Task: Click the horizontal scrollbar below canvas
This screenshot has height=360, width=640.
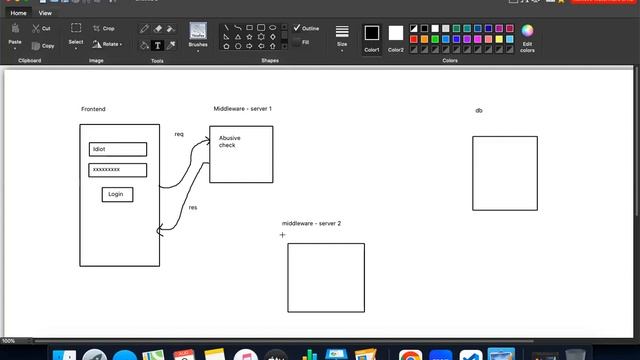Action: tap(284, 340)
